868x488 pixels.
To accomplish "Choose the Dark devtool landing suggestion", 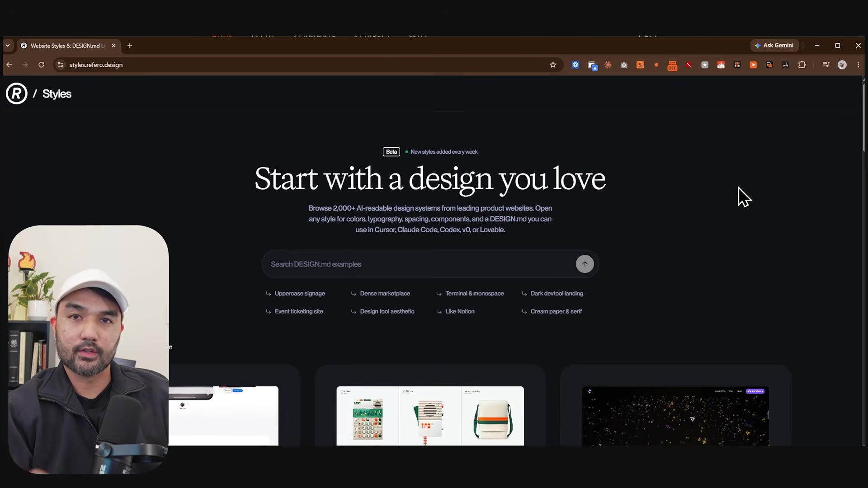I will (552, 293).
